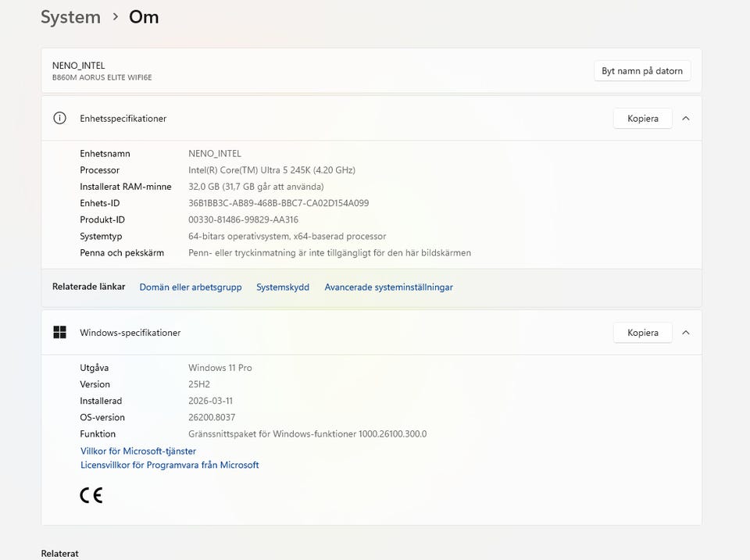Open the Villkor för Microsoft-tjänster link
Screen dimensions: 750x560
tap(138, 451)
